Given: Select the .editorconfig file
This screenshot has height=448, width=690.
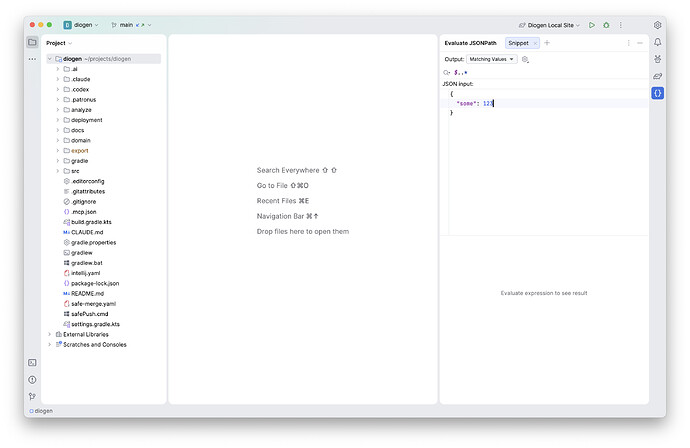Looking at the screenshot, I should pos(88,181).
